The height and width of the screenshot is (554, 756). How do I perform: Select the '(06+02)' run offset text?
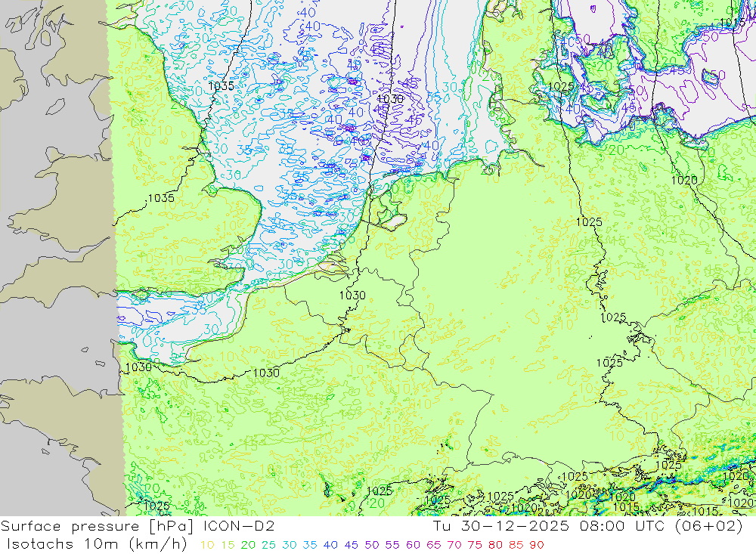708,526
